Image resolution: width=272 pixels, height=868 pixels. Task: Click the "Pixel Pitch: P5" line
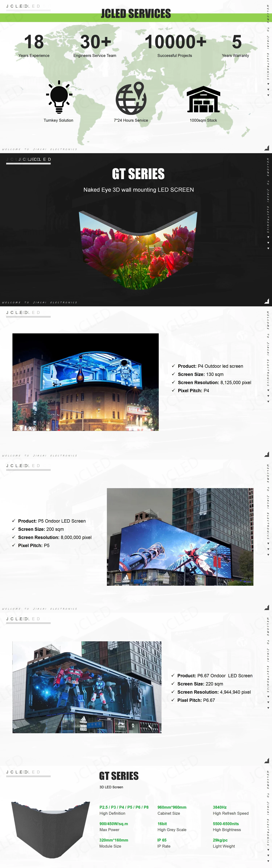tap(34, 546)
